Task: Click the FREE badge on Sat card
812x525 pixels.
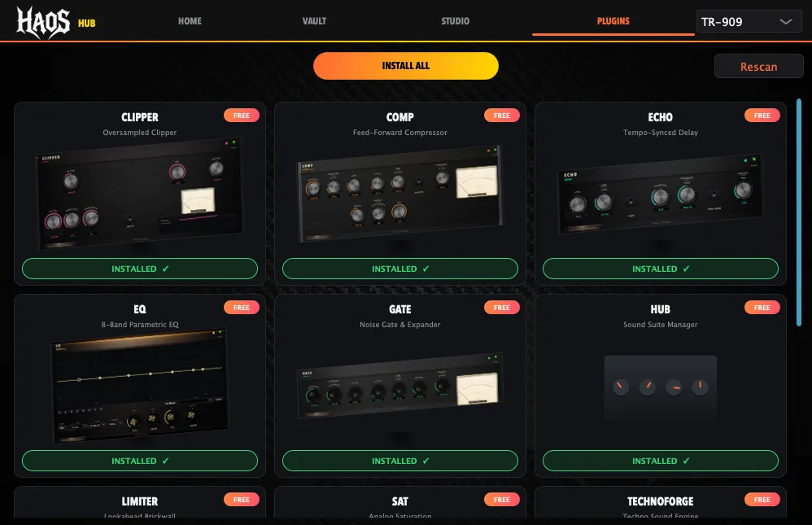Action: click(502, 500)
